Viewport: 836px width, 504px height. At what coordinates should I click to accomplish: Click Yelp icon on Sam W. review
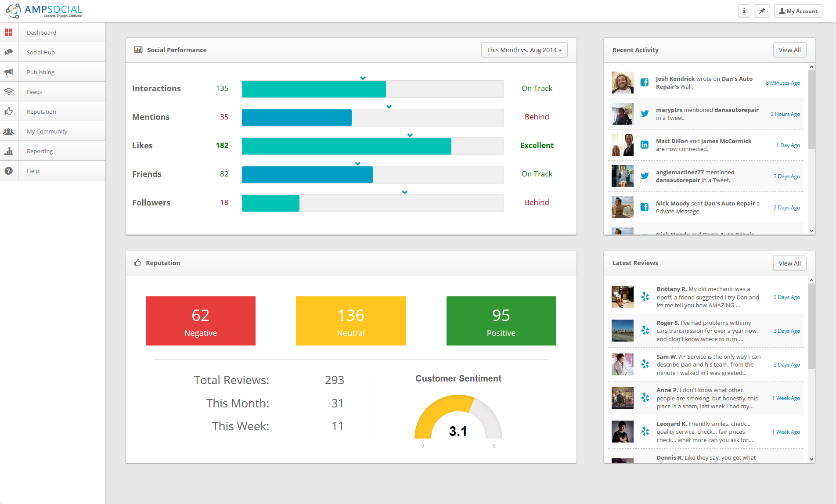645,364
